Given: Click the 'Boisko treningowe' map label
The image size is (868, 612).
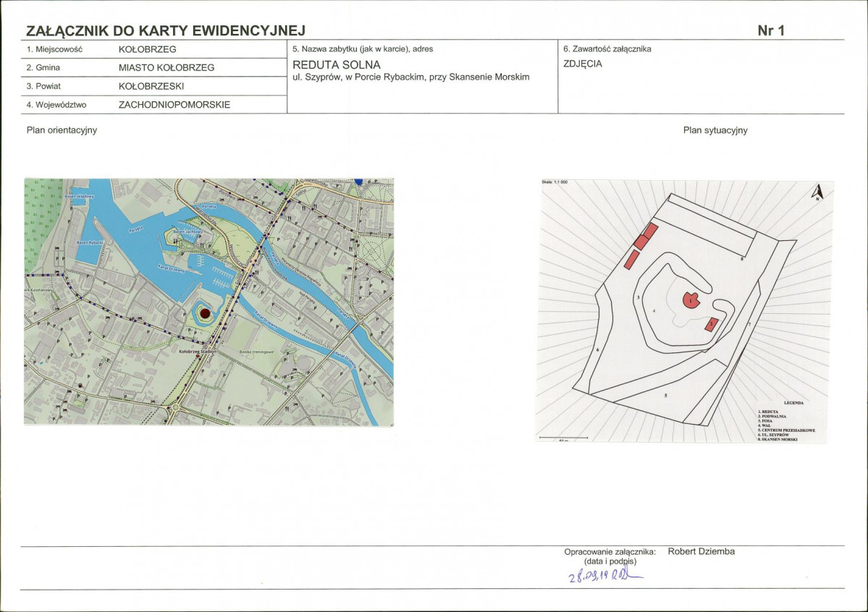Looking at the screenshot, I should 256,352.
